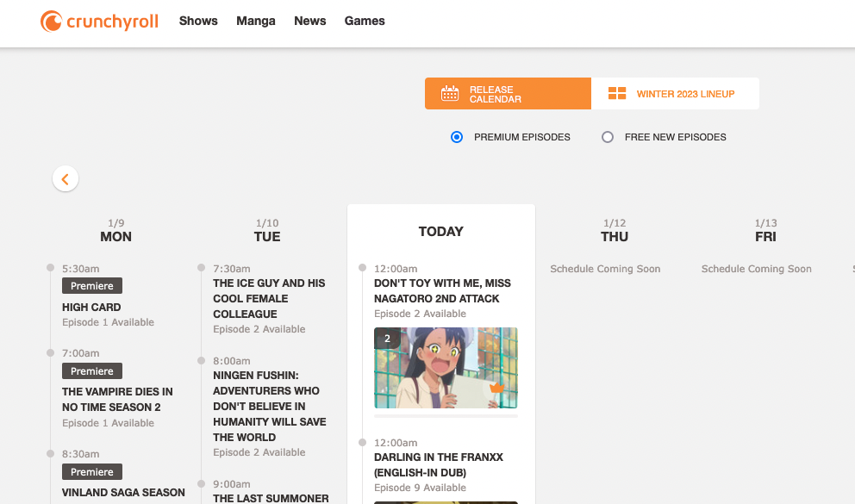Click the Crunchyroll logo
The width and height of the screenshot is (855, 504).
99,22
